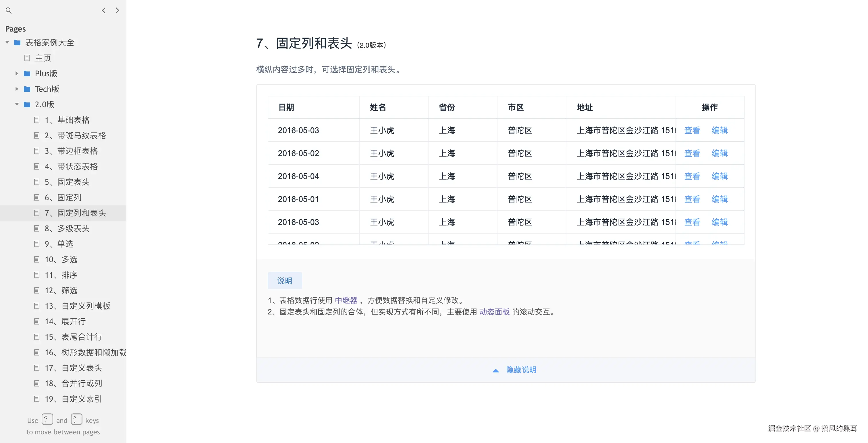Expand the Tech版 folder arrow
This screenshot has width=868, height=443.
(x=16, y=89)
